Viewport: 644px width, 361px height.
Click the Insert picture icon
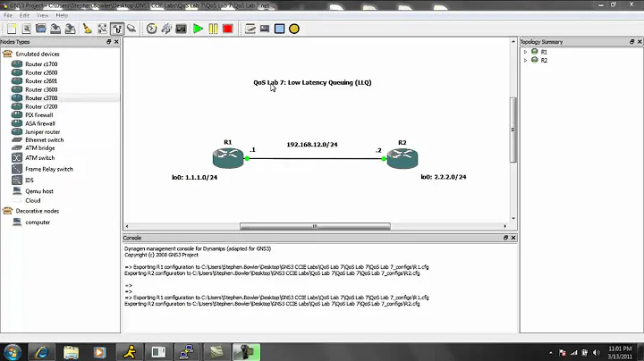[265, 29]
